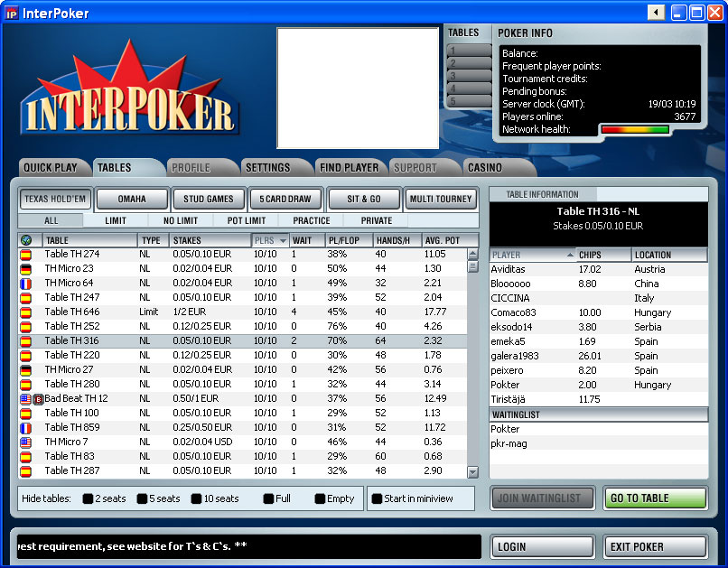
Task: Select the POT LIMIT filter tab
Action: click(246, 220)
